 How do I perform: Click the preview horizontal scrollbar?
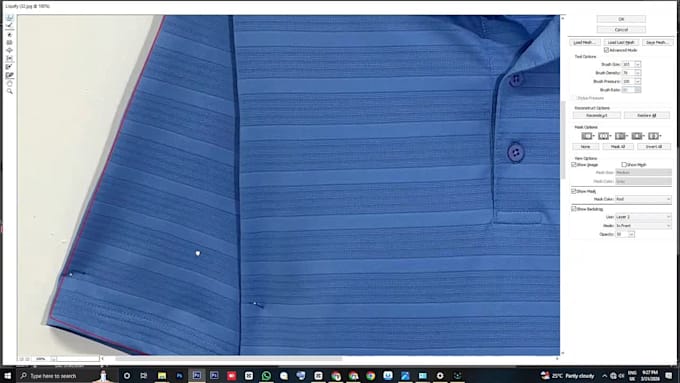(229, 359)
